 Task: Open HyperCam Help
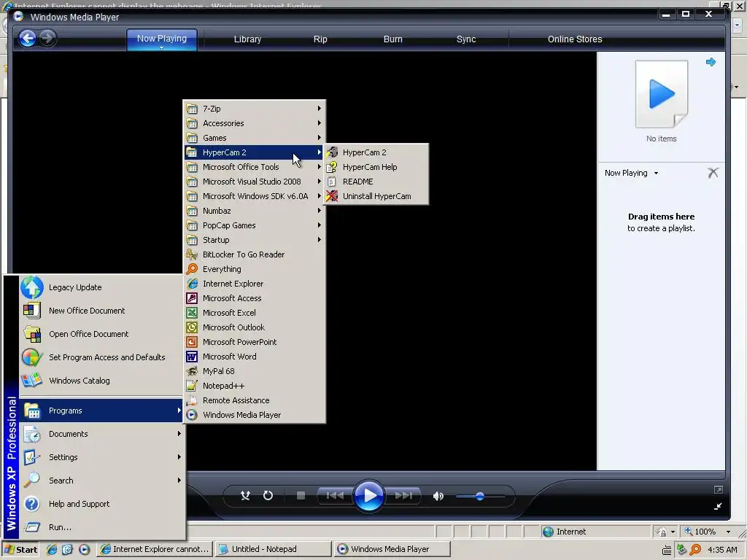(376, 167)
